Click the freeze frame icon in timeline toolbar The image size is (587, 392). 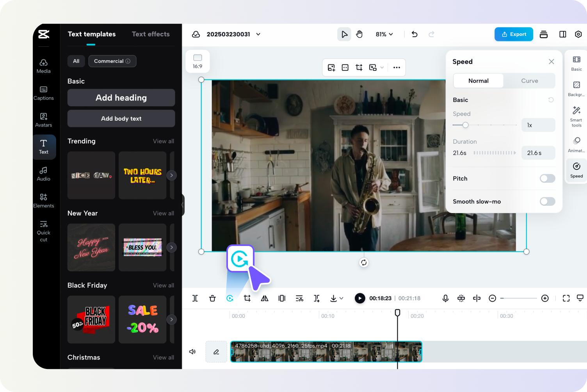(x=282, y=298)
